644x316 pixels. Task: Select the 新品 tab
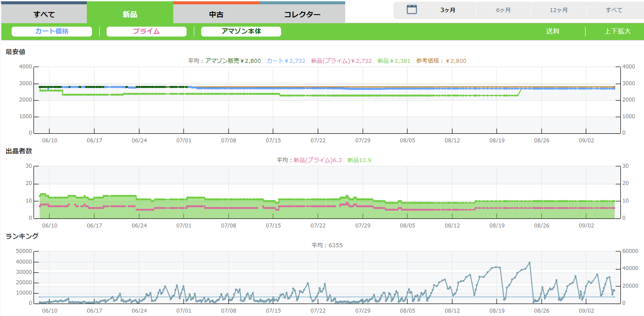coord(130,14)
